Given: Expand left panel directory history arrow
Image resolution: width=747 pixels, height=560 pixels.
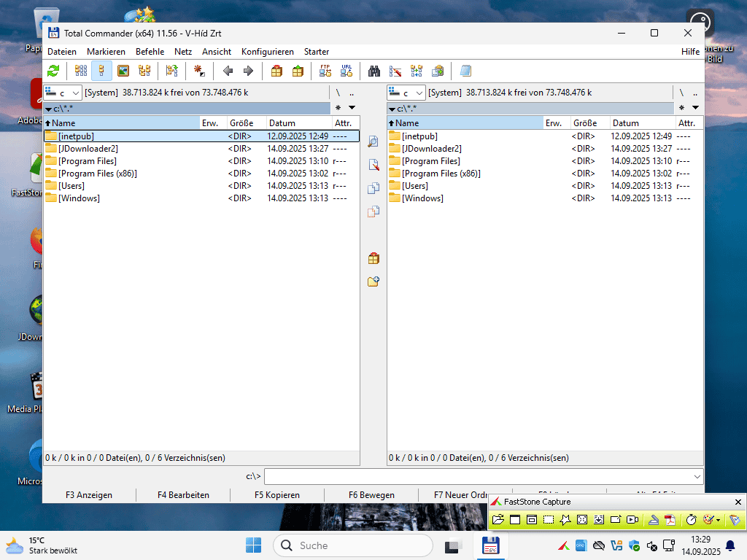Looking at the screenshot, I should coord(352,108).
